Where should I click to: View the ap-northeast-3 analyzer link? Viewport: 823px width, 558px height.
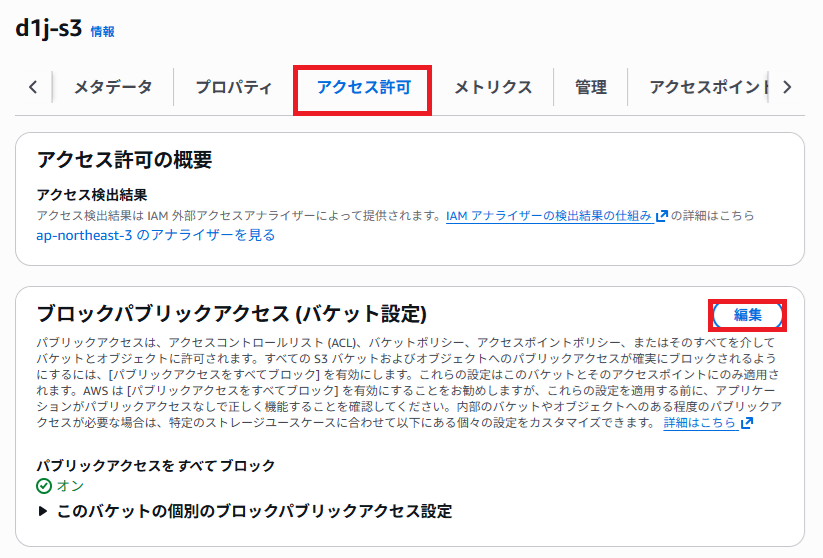[155, 235]
